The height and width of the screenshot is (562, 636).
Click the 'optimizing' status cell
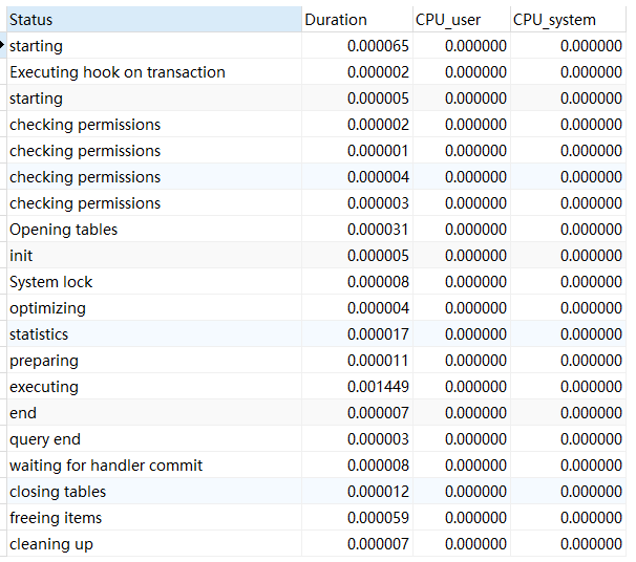(47, 308)
